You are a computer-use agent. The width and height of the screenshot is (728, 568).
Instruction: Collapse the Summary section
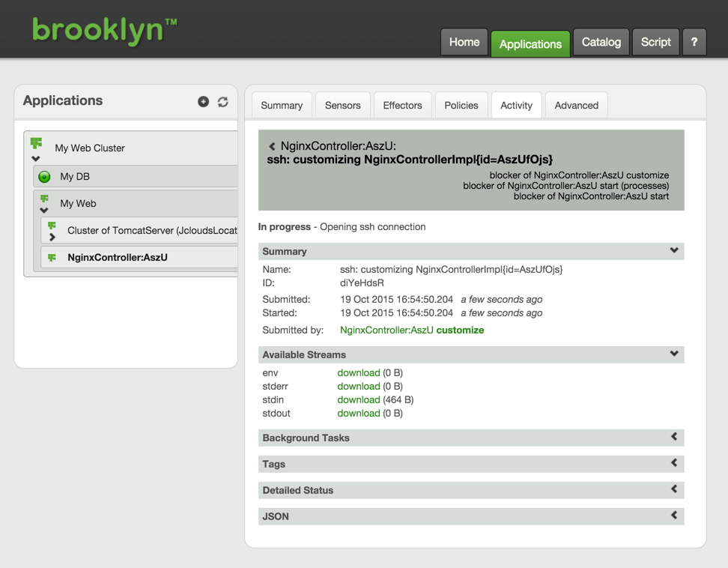(x=674, y=251)
